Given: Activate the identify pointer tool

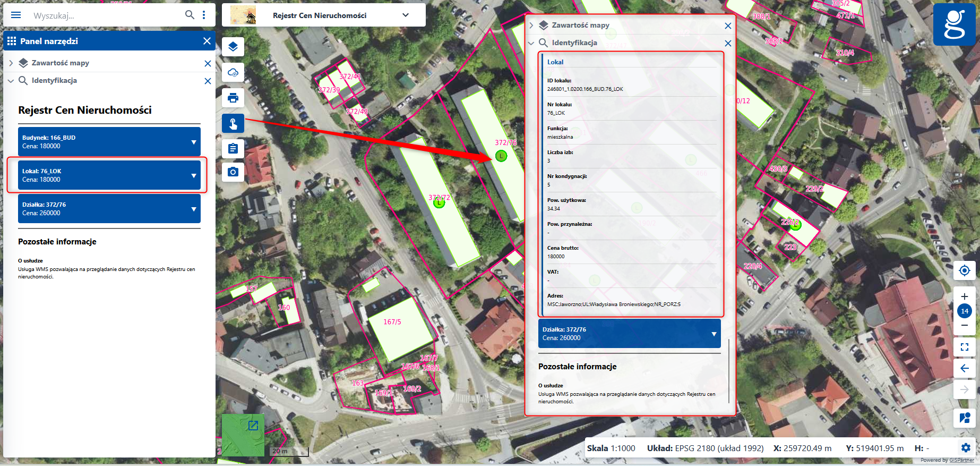Looking at the screenshot, I should point(233,124).
